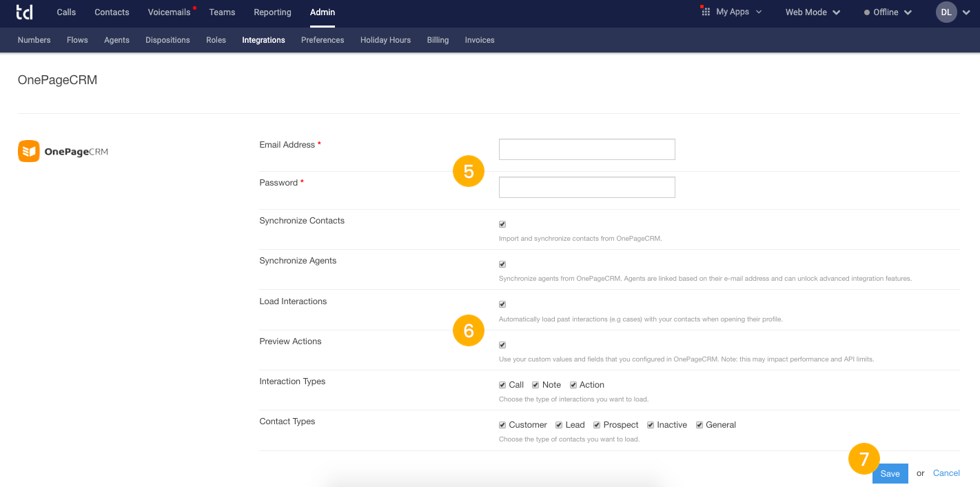
Task: Open the Flows submenu
Action: click(77, 40)
